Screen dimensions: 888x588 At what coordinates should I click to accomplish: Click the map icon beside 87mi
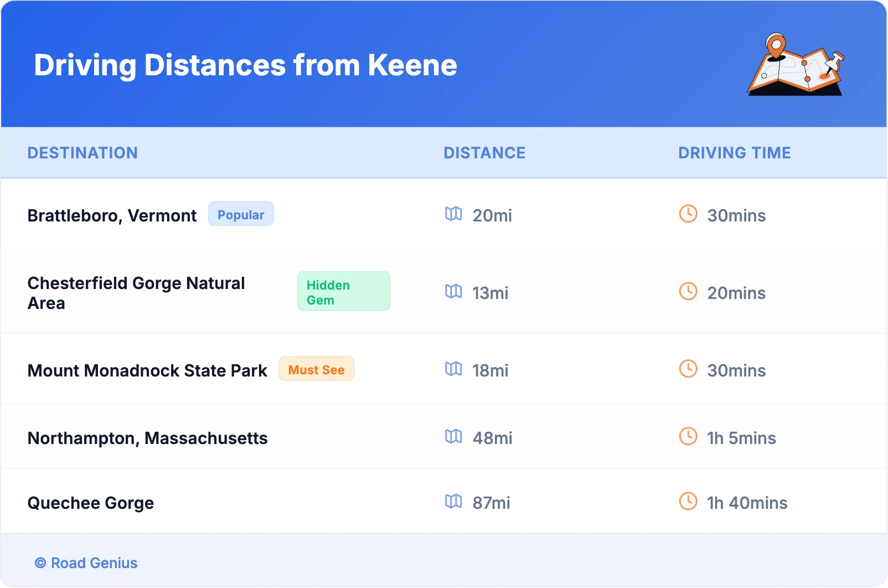coord(453,501)
